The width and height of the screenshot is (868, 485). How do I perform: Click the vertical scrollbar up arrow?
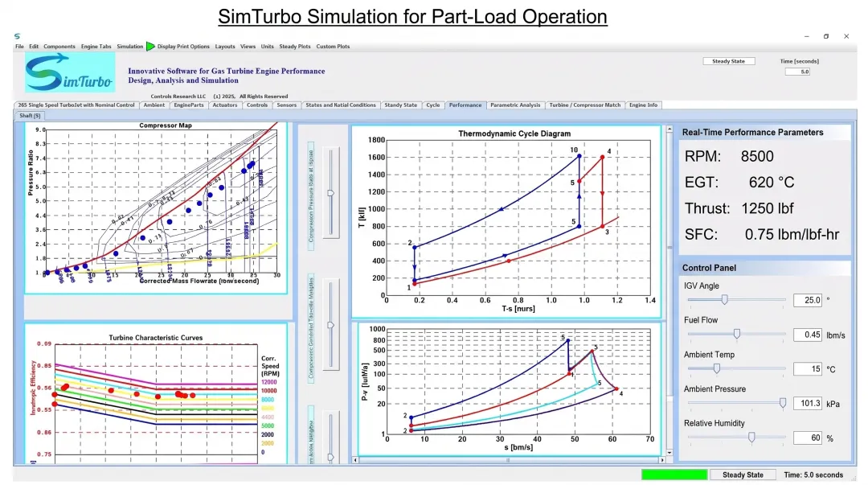click(669, 129)
